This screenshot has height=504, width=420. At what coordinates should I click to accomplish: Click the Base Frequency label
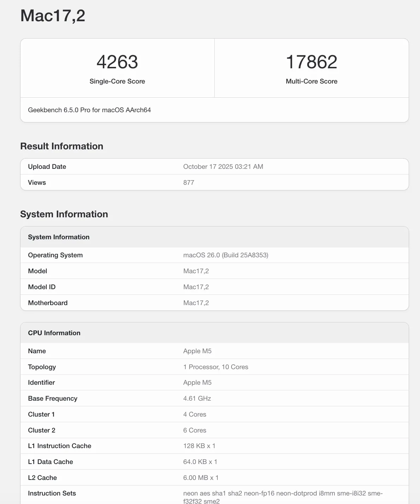pos(53,399)
